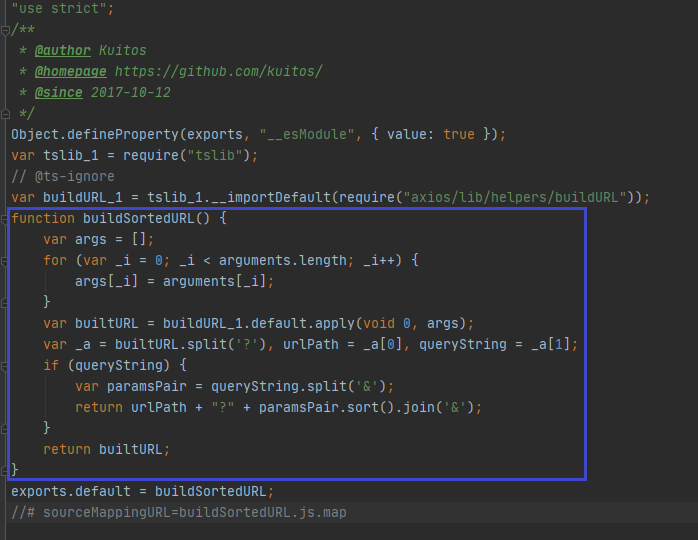
Task: Click __importDefault method name
Action: coord(271,197)
